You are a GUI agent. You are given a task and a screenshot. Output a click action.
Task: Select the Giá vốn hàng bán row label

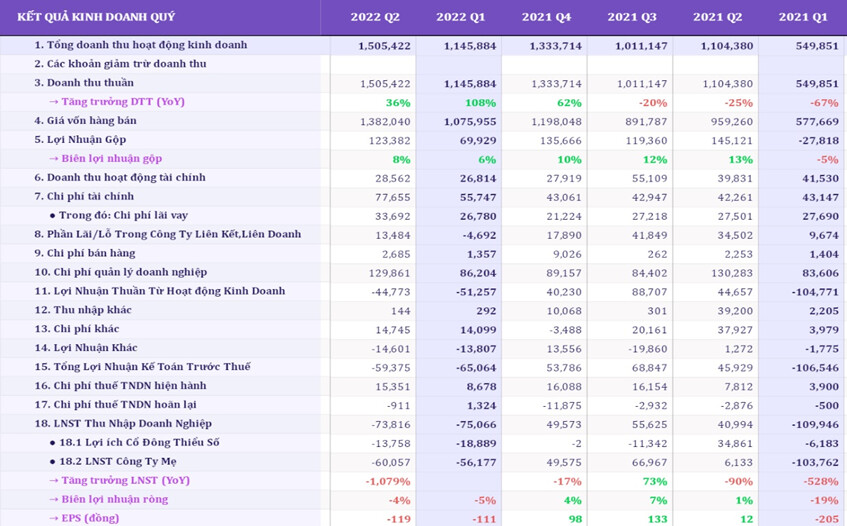(x=85, y=121)
